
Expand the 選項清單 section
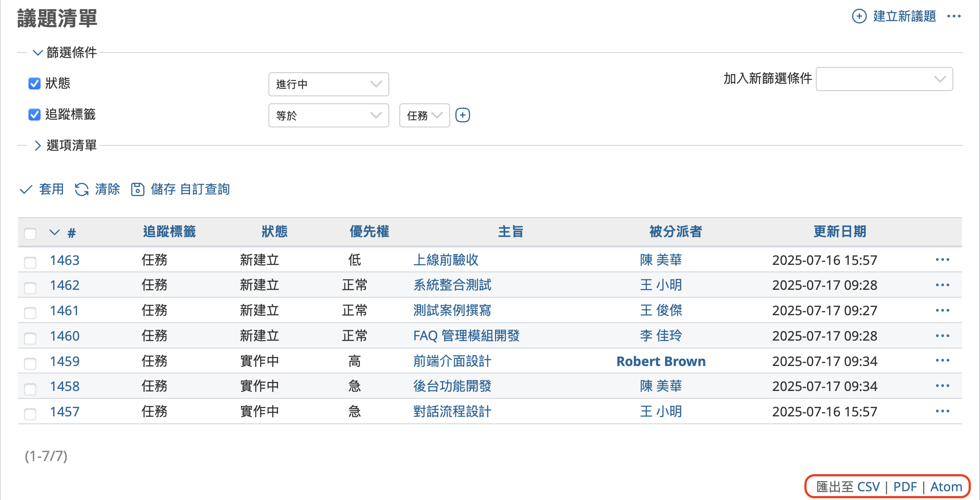[x=65, y=145]
